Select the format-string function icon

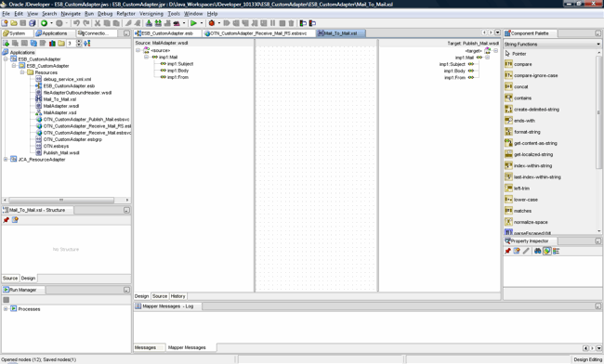508,132
